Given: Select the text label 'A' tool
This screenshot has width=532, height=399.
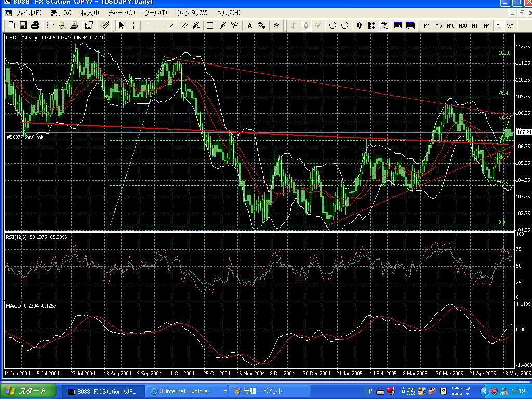Looking at the screenshot, I should 250,25.
